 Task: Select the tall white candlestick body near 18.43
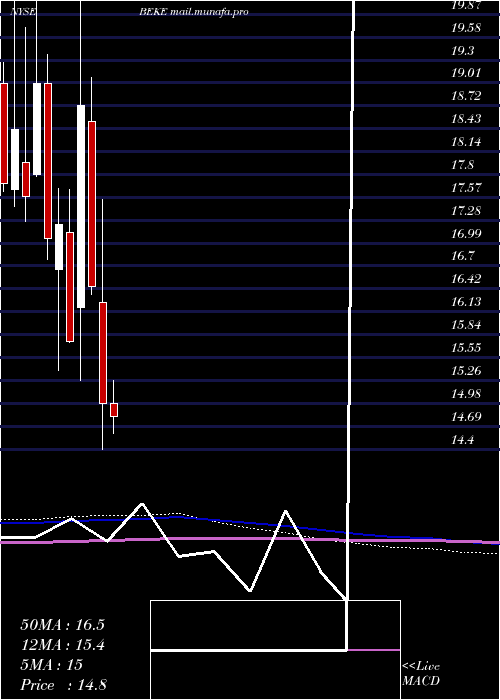coord(81,206)
